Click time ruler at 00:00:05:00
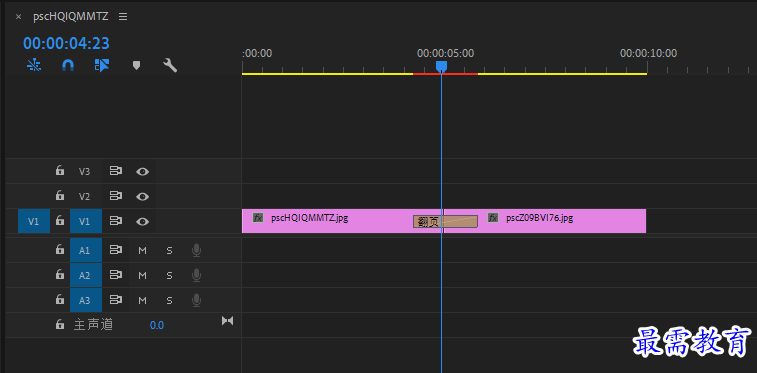Viewport: 757px width, 373px height. (446, 53)
